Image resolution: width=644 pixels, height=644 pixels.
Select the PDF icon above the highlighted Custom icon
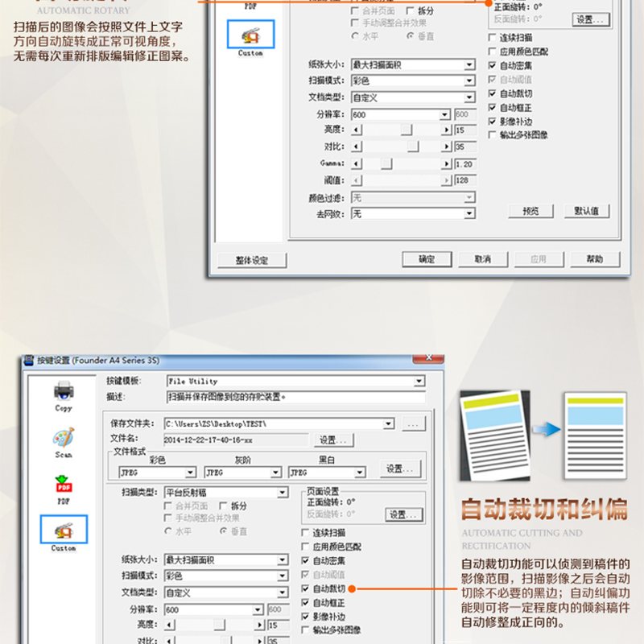click(64, 486)
